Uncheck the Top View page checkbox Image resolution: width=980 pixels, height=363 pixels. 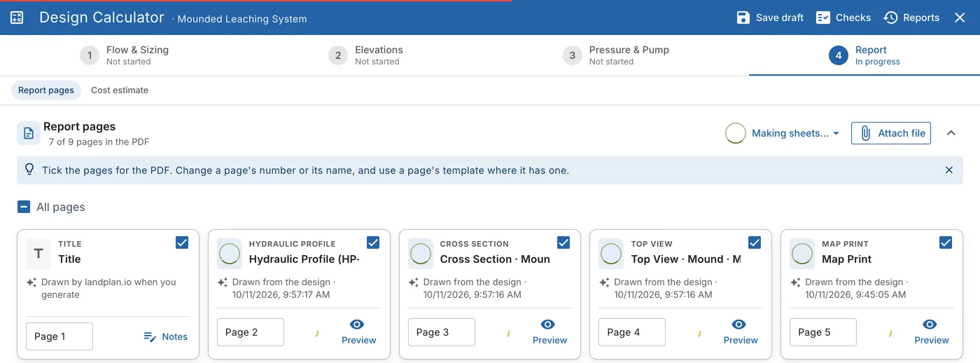pos(755,242)
